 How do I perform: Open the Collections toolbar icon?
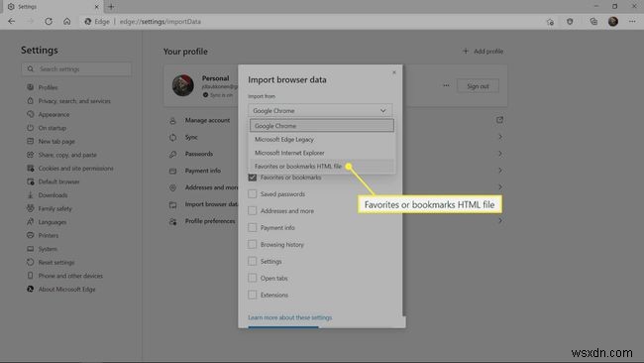pyautogui.click(x=593, y=22)
